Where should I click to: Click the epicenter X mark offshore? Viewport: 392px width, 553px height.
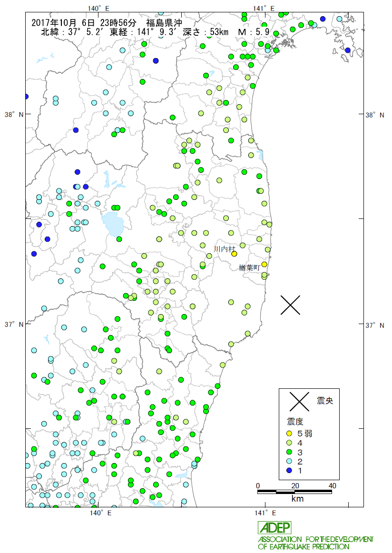pyautogui.click(x=290, y=305)
